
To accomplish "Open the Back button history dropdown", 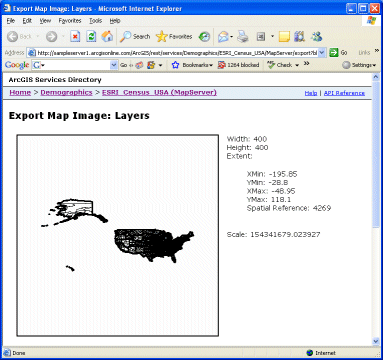I will point(38,37).
